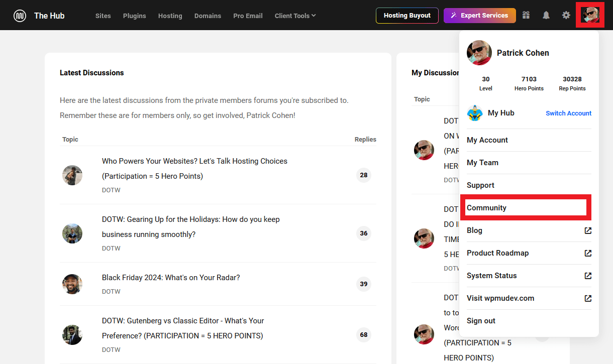
Task: Click the 68 replies badge
Action: 364,335
